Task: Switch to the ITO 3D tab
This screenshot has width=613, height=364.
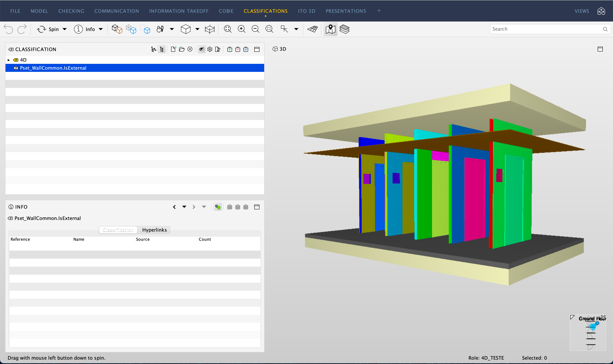Action: [306, 11]
